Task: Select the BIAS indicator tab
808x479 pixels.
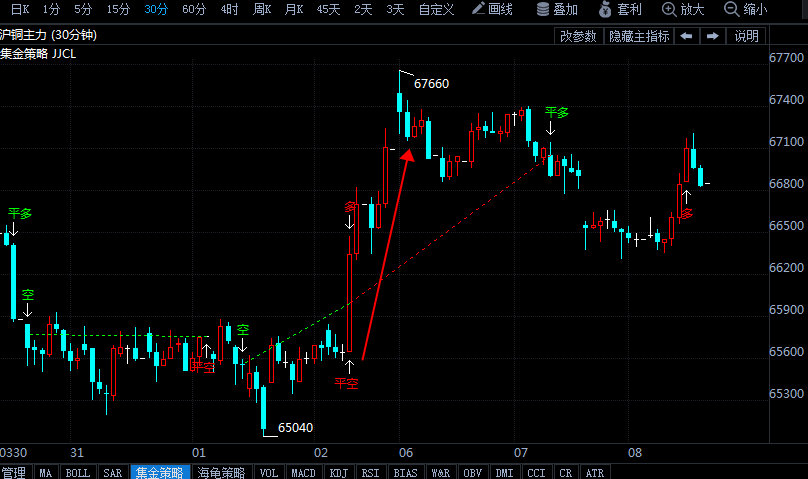Action: click(x=406, y=472)
